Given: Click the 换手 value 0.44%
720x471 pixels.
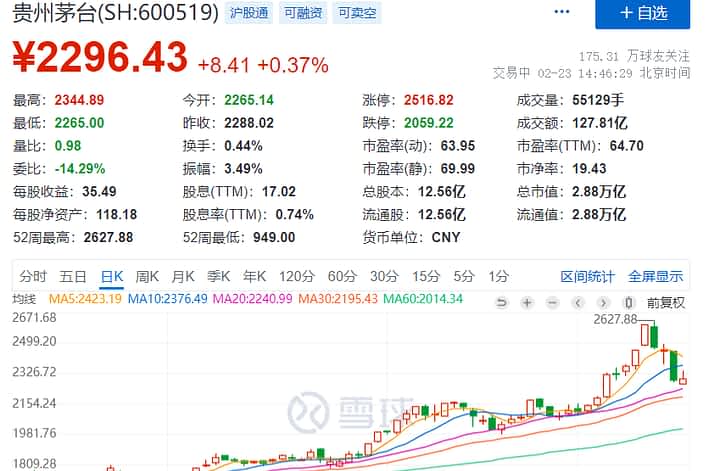Looking at the screenshot, I should pos(243,146).
